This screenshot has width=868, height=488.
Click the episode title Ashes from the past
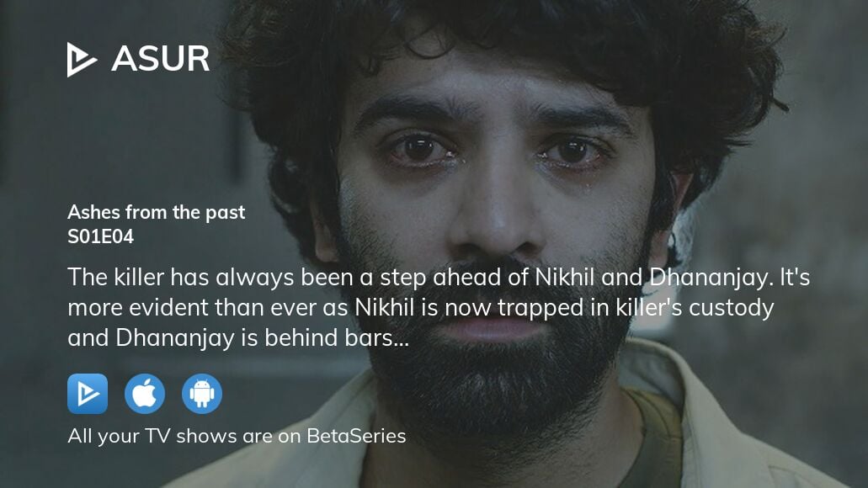[x=156, y=213]
